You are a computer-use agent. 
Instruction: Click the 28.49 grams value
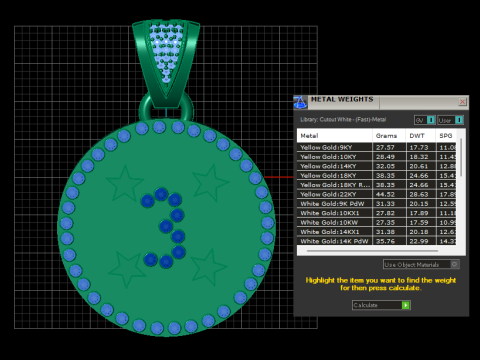tap(385, 157)
